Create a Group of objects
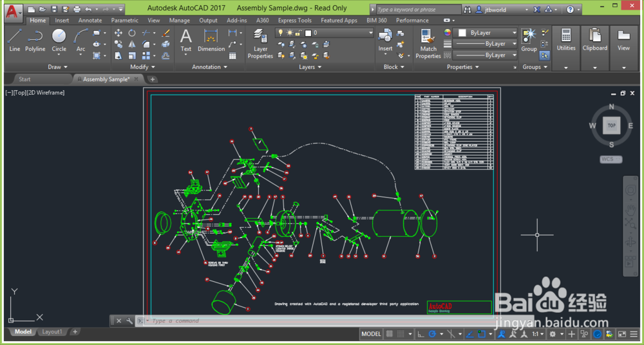The image size is (644, 345). click(x=529, y=41)
